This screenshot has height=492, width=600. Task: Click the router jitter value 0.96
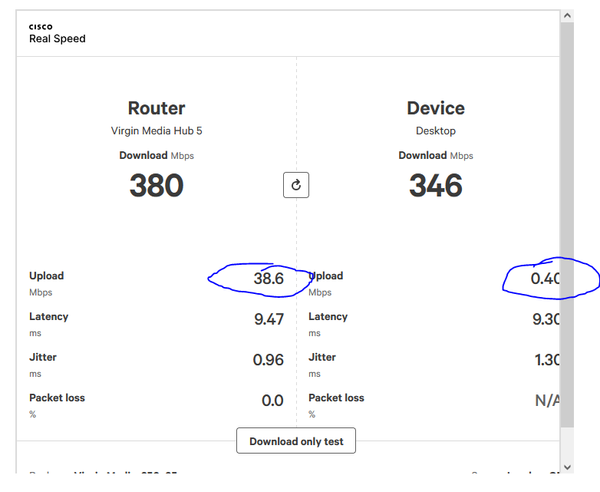[x=268, y=360]
